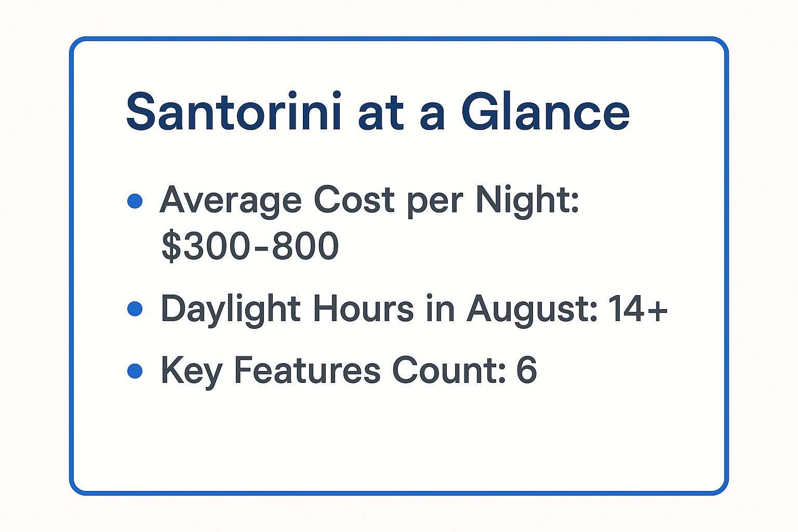
Task: Click the word "Features" in third bullet
Action: tap(307, 370)
